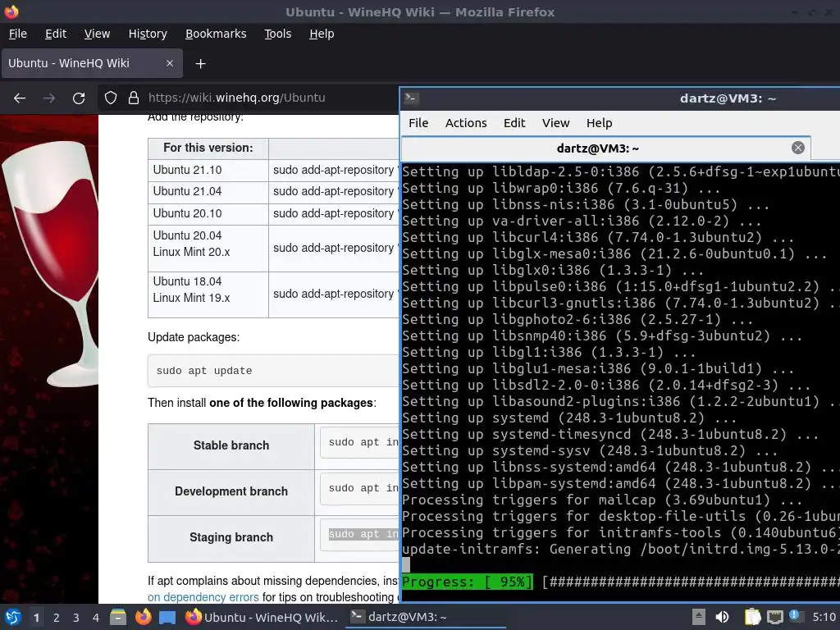
Task: Switch to workspace 3
Action: coord(76,618)
